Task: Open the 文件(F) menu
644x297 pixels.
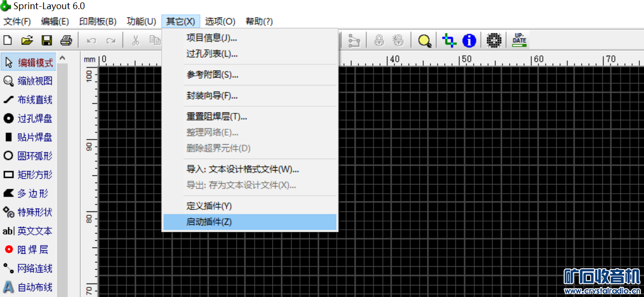Action: coord(17,21)
